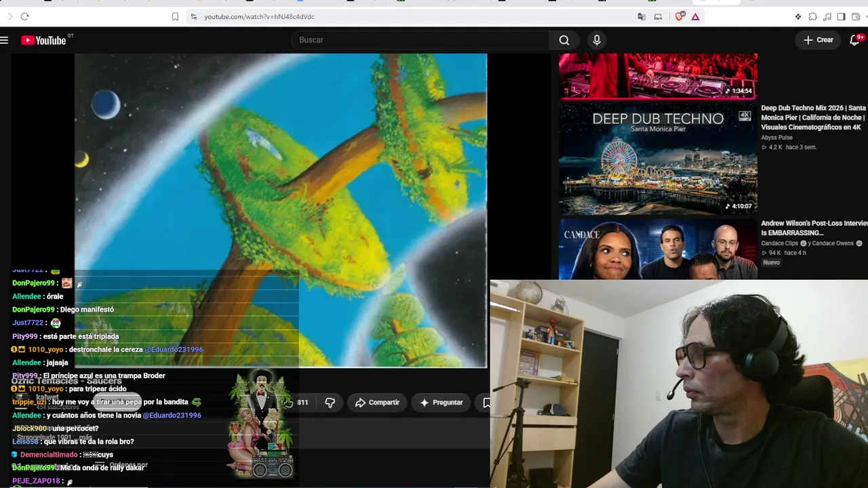Click chat message "para tripear ácido"
This screenshot has width=868, height=488.
[x=98, y=389]
